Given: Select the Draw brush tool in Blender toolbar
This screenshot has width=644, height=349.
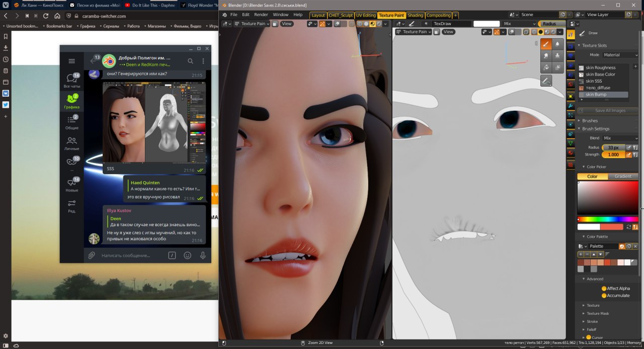Looking at the screenshot, I should tap(546, 44).
